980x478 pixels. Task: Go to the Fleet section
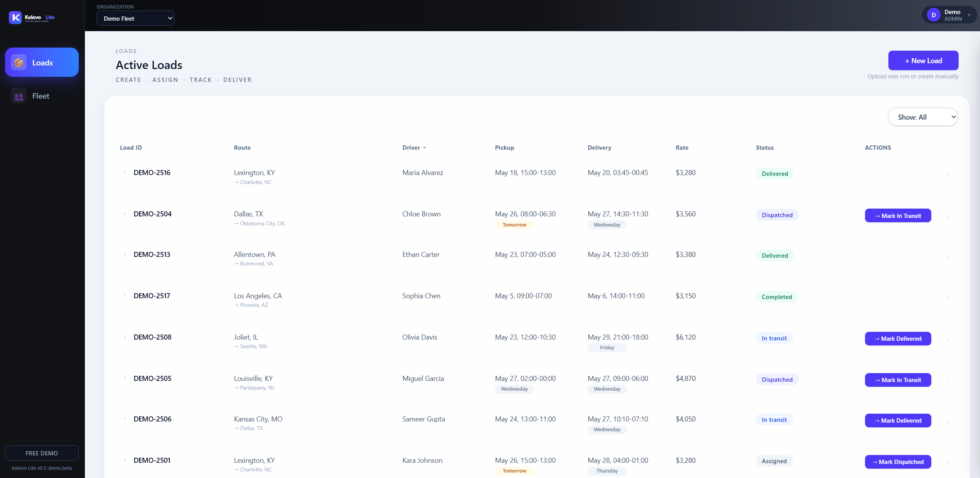42,96
